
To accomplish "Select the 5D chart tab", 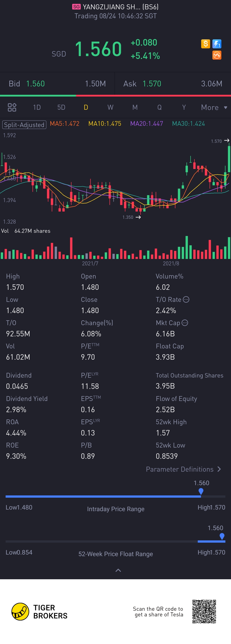I will pyautogui.click(x=61, y=107).
